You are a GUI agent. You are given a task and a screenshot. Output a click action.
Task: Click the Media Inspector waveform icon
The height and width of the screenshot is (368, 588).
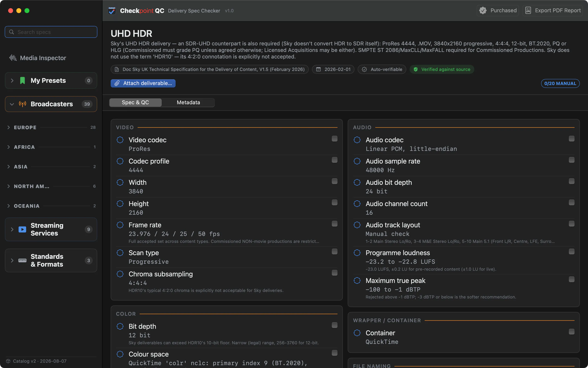pos(13,58)
